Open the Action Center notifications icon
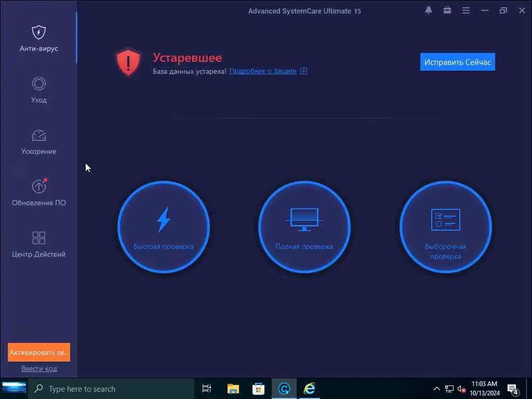Screen dimensions: 532x399 (x=513, y=389)
